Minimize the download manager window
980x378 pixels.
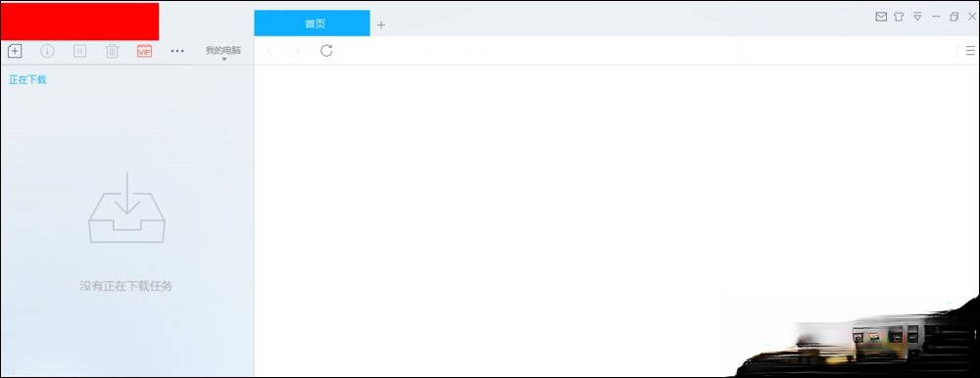point(936,17)
